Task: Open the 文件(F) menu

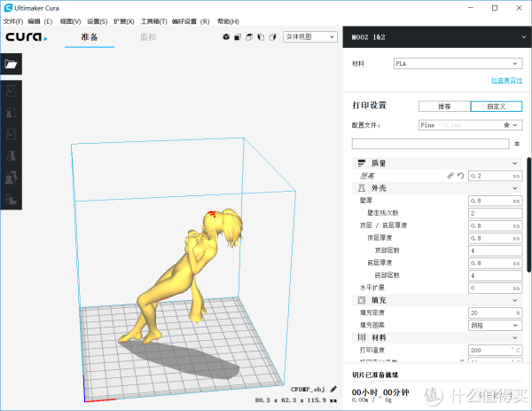Action: tap(13, 21)
